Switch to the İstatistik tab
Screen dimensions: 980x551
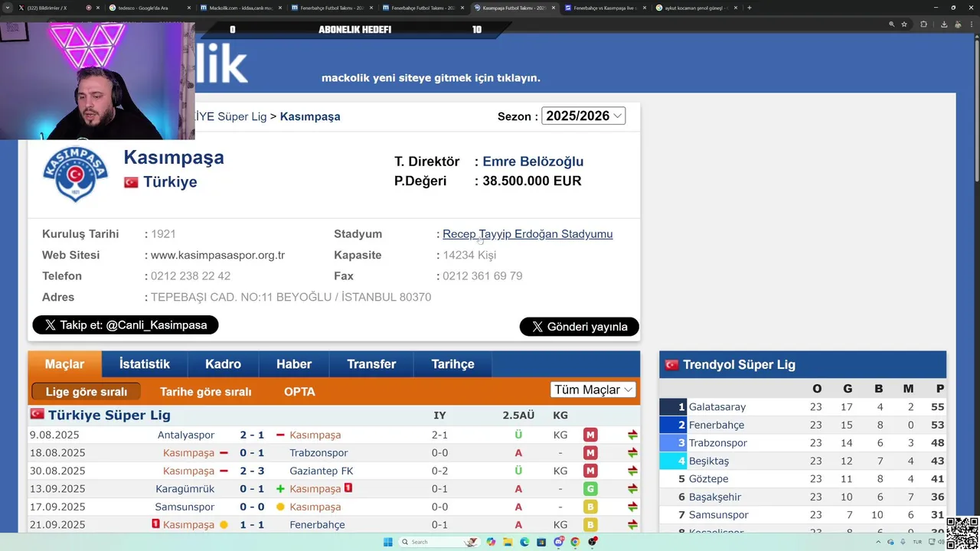coord(145,364)
